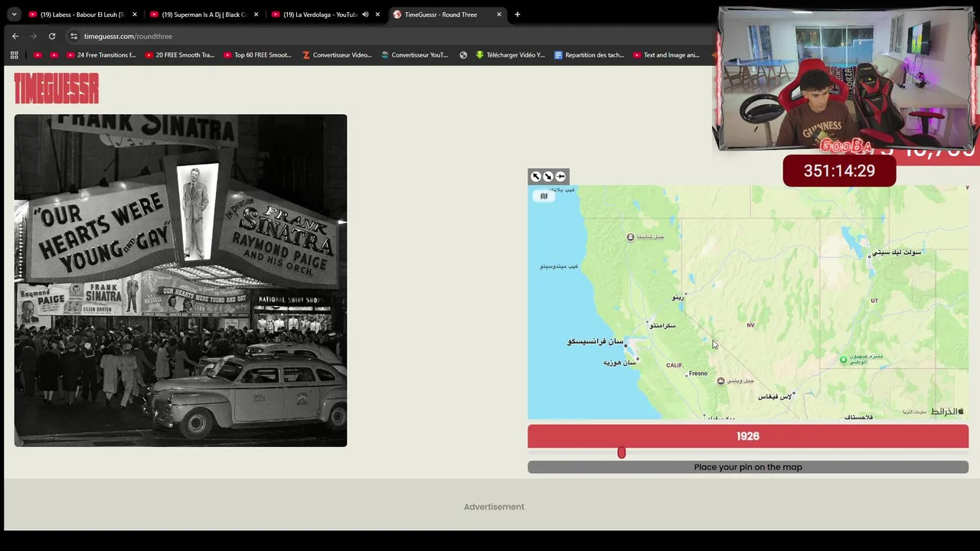Reload the TimeGuessr page

pyautogui.click(x=52, y=36)
